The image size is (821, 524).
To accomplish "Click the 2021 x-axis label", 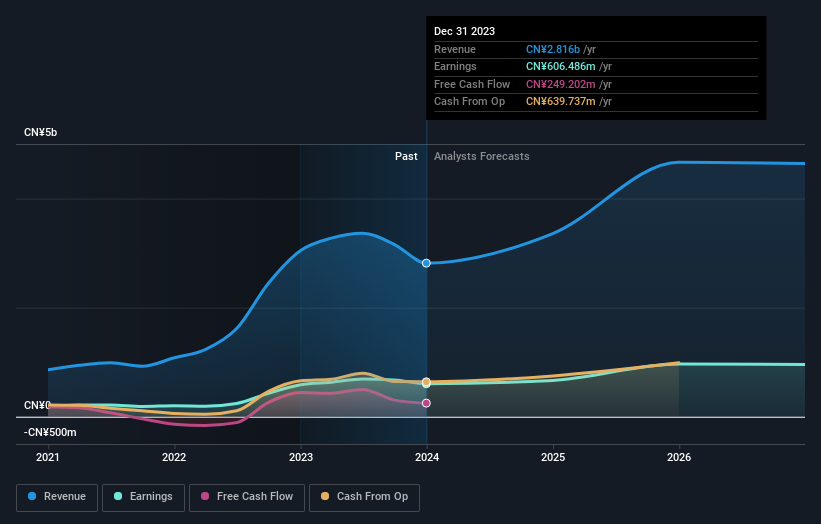I will coord(48,458).
